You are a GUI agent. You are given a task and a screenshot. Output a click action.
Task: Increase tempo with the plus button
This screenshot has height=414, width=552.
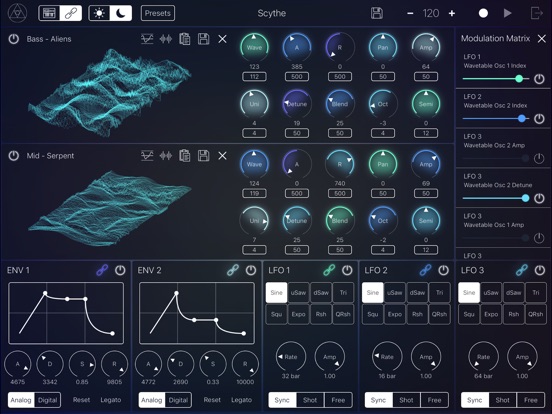452,13
